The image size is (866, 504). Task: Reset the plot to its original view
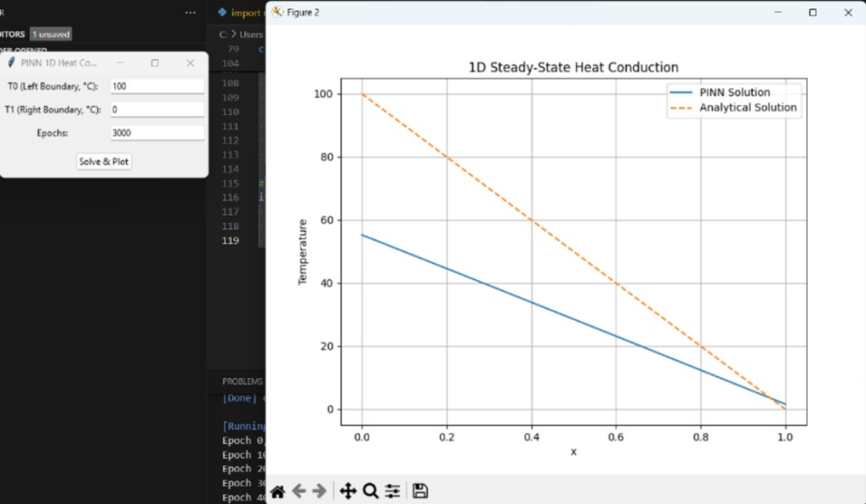(277, 491)
